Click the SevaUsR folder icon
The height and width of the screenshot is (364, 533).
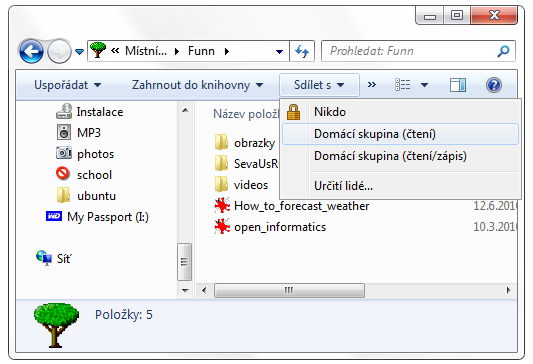(221, 163)
